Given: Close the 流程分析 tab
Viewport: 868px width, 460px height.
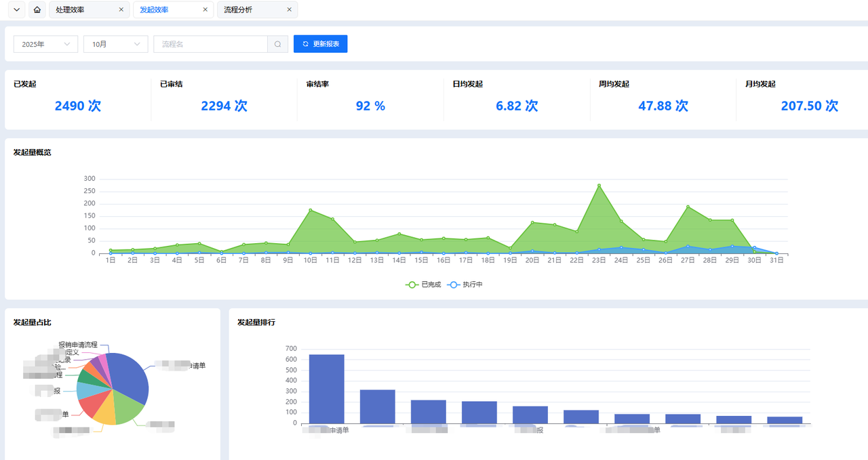Looking at the screenshot, I should coord(290,10).
